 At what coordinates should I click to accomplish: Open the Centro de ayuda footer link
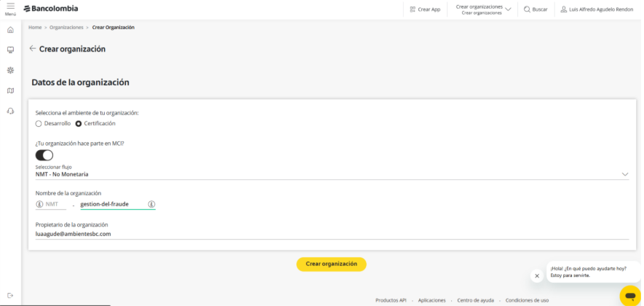pos(475,300)
